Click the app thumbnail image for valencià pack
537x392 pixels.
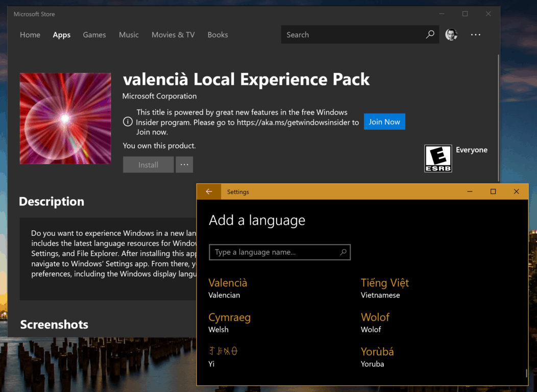pyautogui.click(x=65, y=118)
